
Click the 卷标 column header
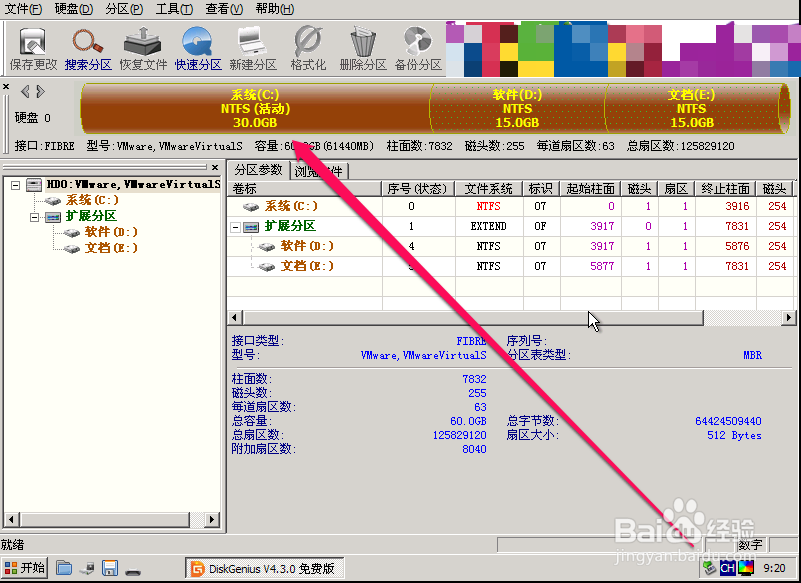point(304,189)
